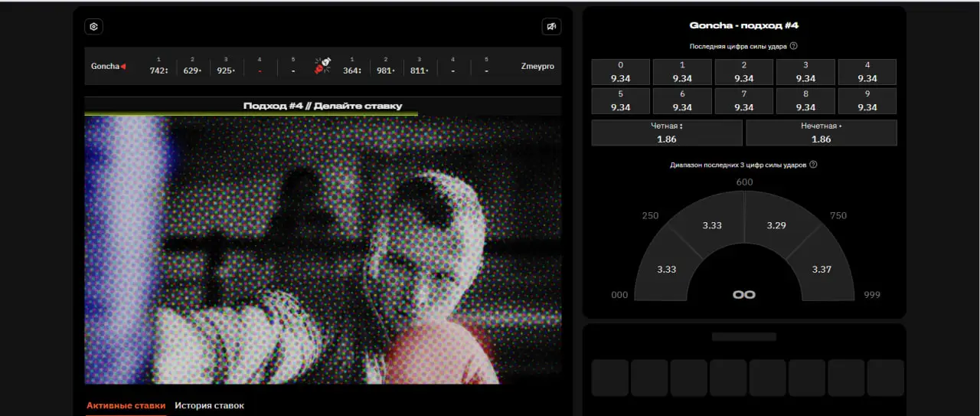
Task: Select the "Активные ставки" tab
Action: [x=126, y=405]
